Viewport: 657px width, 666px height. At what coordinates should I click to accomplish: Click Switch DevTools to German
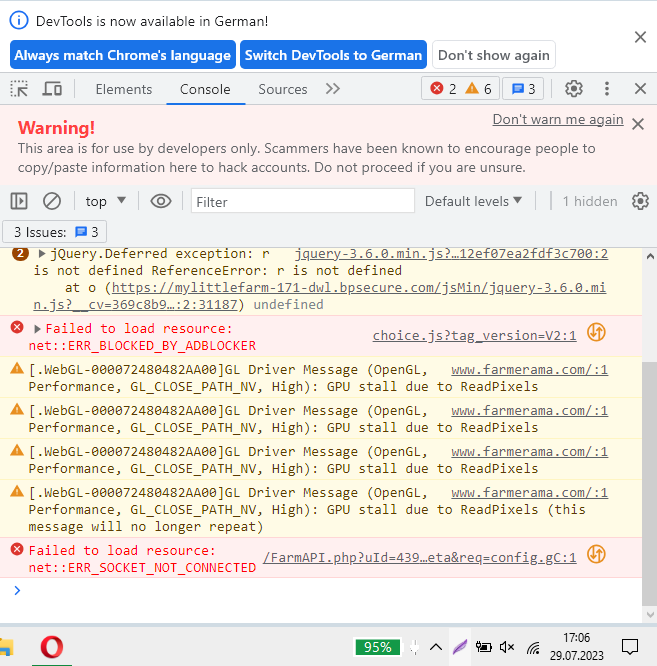[333, 55]
